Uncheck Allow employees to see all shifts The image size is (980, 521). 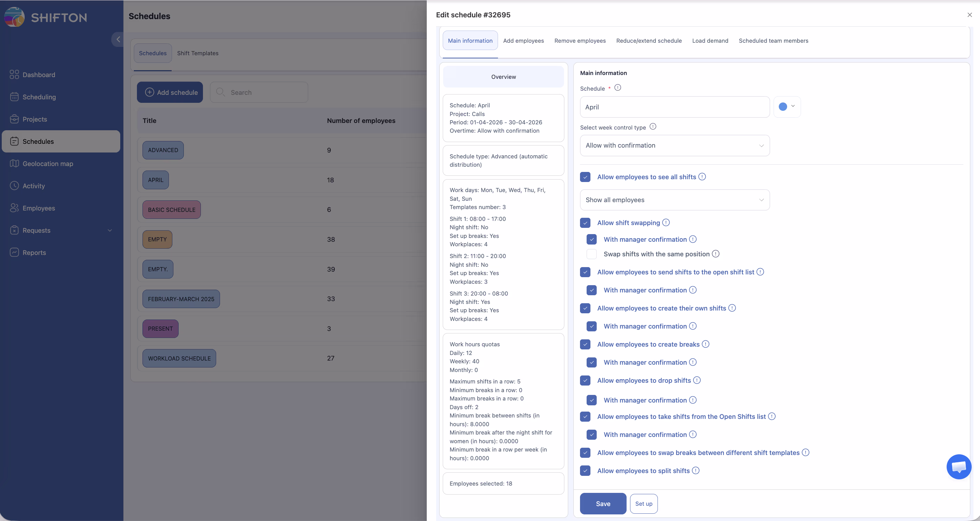pyautogui.click(x=585, y=177)
